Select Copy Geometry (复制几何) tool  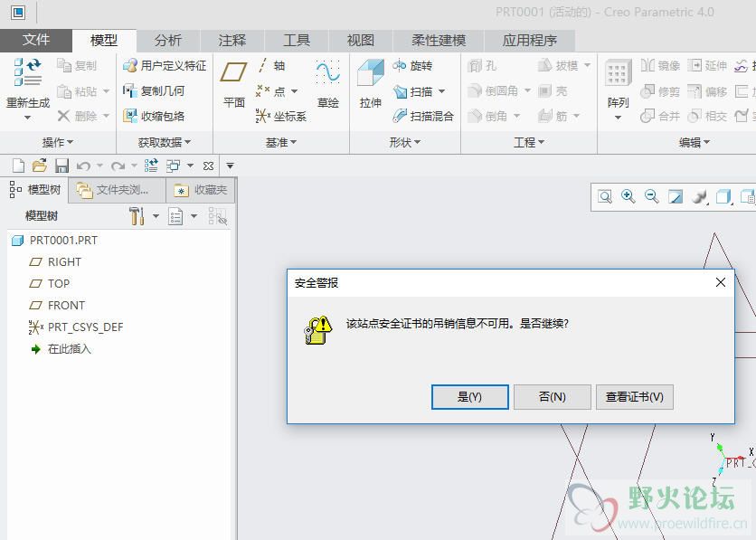(154, 90)
